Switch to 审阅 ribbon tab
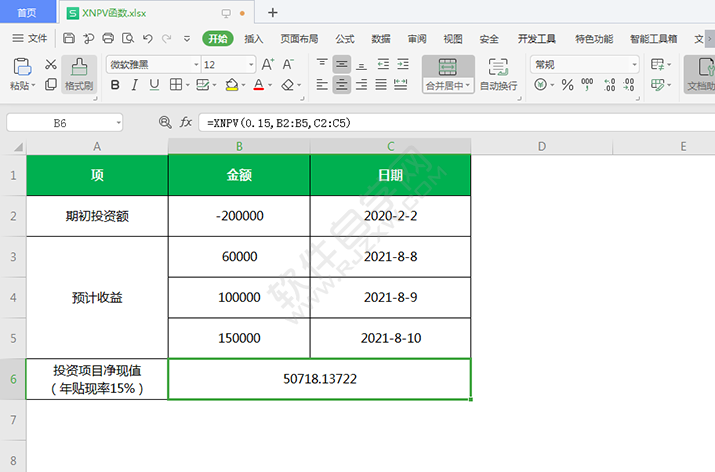 click(x=417, y=39)
